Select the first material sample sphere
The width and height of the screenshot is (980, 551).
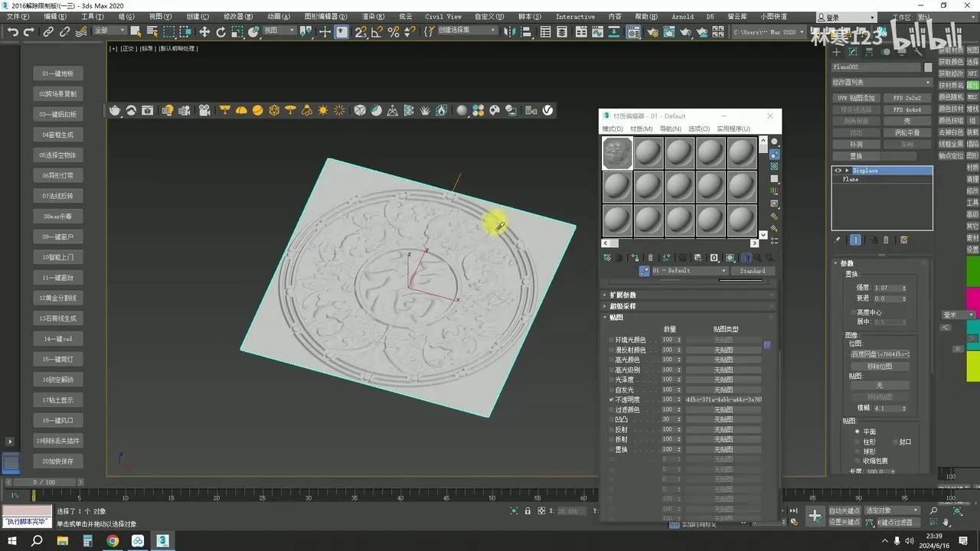pos(617,152)
